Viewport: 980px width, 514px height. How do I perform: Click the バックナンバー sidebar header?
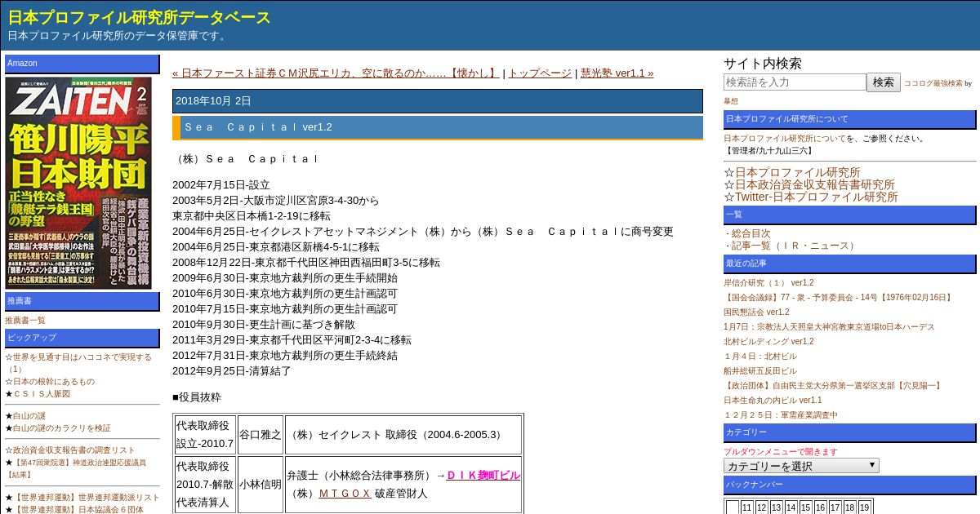tap(849, 485)
